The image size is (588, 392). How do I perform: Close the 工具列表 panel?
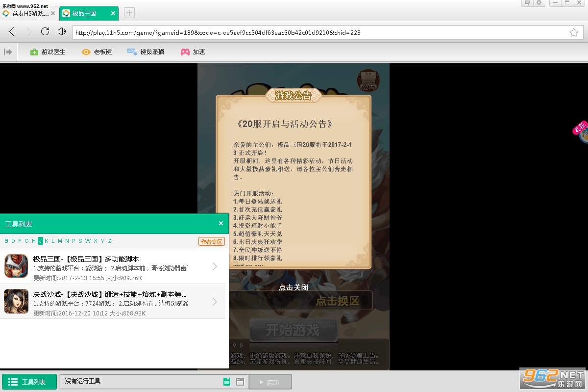click(x=221, y=223)
